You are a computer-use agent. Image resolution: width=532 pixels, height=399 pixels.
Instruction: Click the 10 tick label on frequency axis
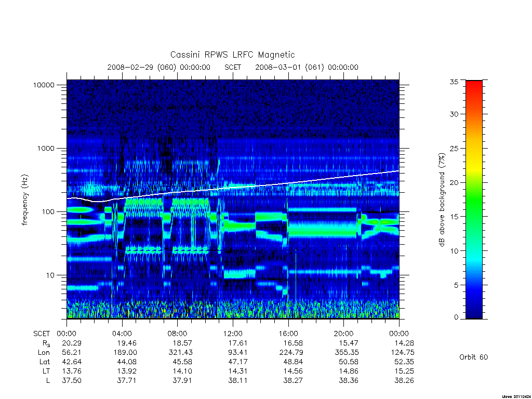click(50, 275)
